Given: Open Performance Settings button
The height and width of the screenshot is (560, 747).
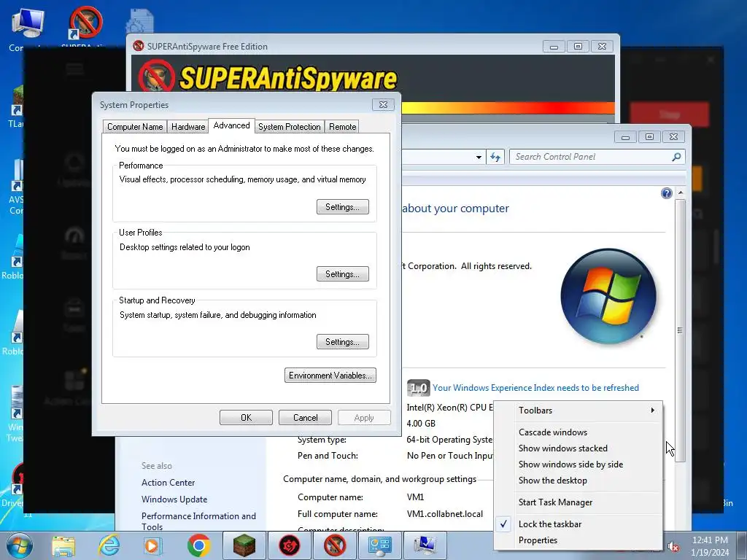Looking at the screenshot, I should [x=343, y=206].
